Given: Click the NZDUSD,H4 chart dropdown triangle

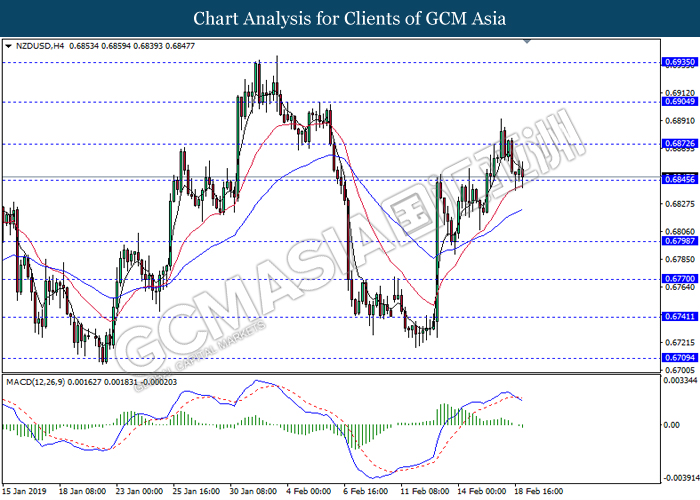Looking at the screenshot, I should [8, 46].
